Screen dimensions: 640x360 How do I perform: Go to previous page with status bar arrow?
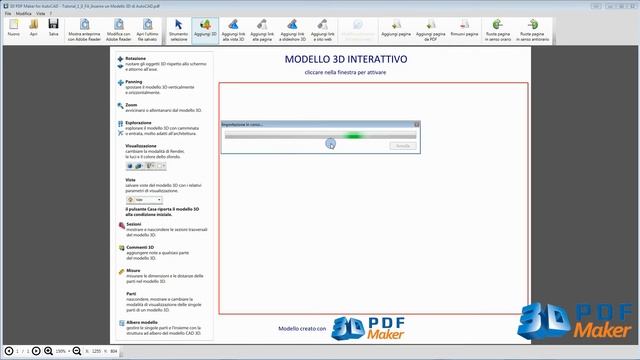click(9, 351)
